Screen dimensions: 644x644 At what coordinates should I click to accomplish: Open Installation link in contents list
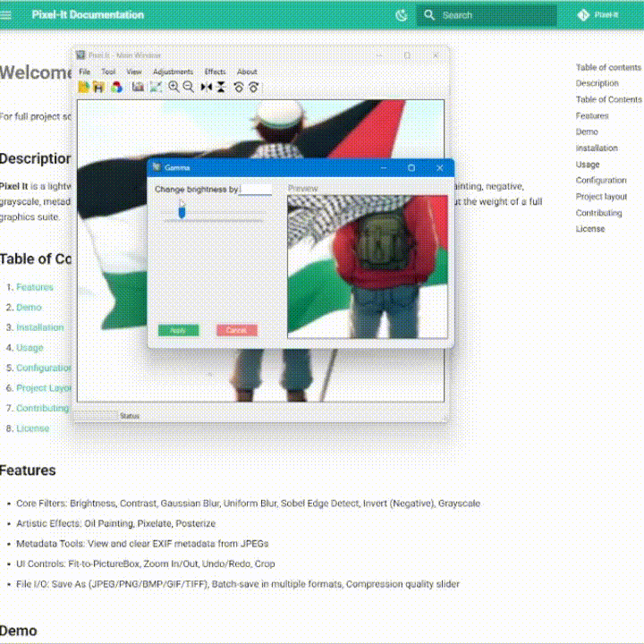tap(40, 327)
